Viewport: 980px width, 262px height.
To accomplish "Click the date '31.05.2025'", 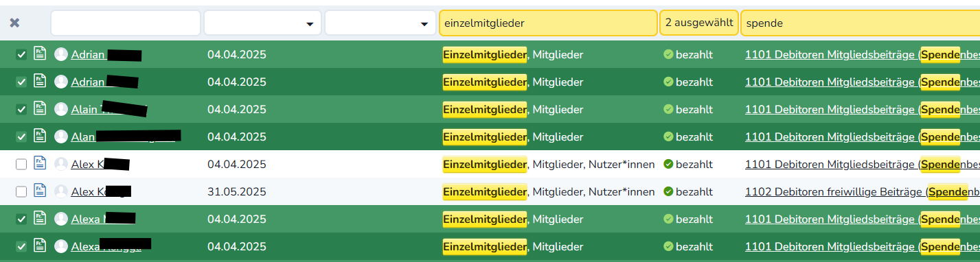I will 237,191.
